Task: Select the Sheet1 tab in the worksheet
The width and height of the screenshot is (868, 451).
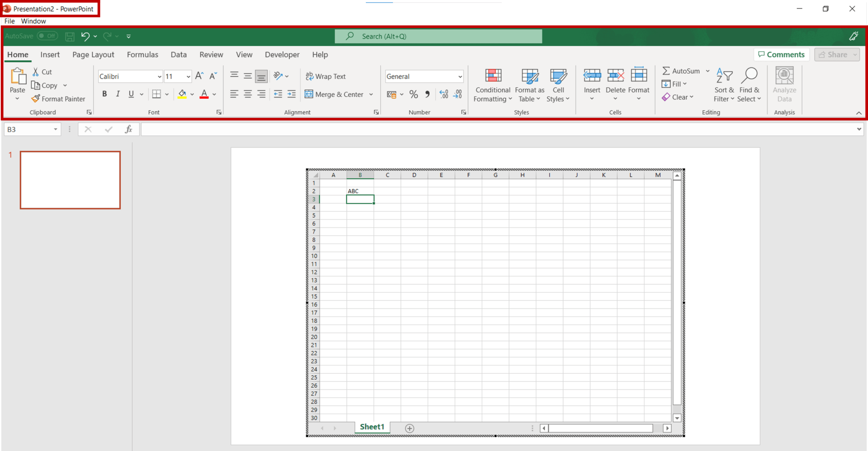Action: tap(371, 427)
